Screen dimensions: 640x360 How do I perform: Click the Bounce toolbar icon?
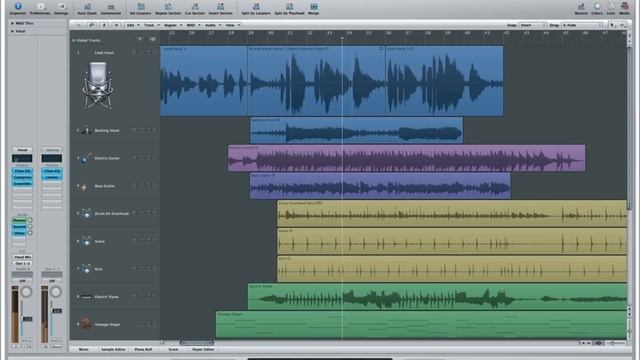581,8
